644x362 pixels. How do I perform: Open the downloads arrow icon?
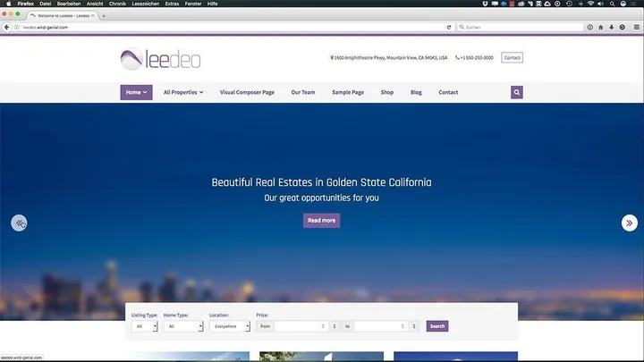[612, 27]
